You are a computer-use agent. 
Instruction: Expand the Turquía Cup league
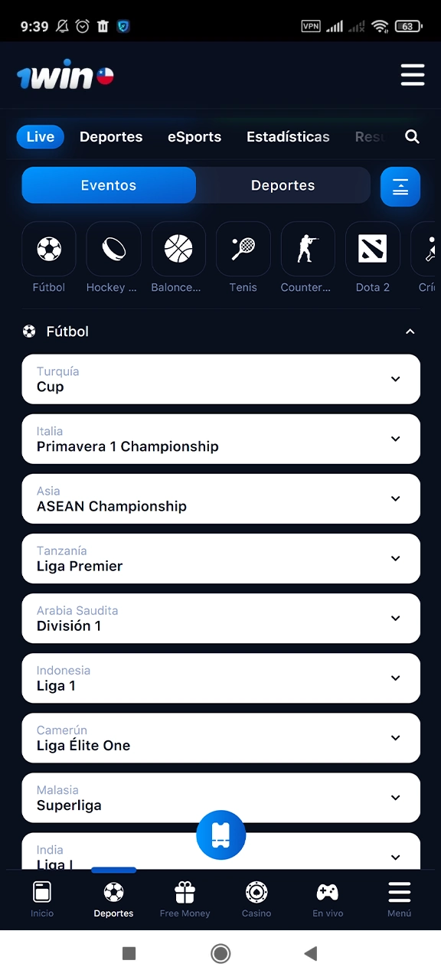pos(396,379)
